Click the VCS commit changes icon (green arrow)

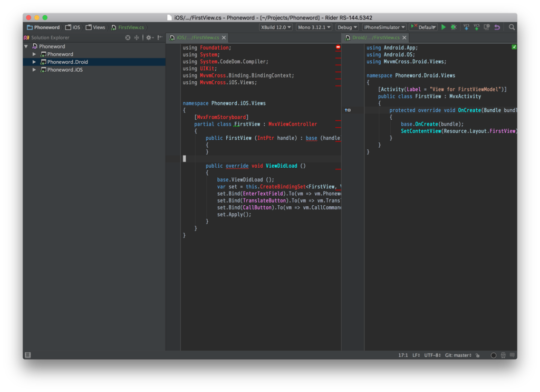coord(477,27)
